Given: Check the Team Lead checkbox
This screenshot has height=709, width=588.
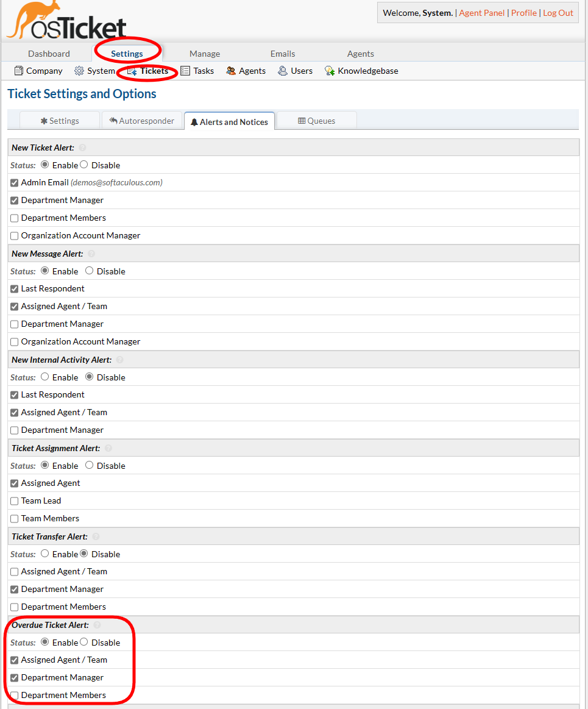Looking at the screenshot, I should (x=15, y=501).
